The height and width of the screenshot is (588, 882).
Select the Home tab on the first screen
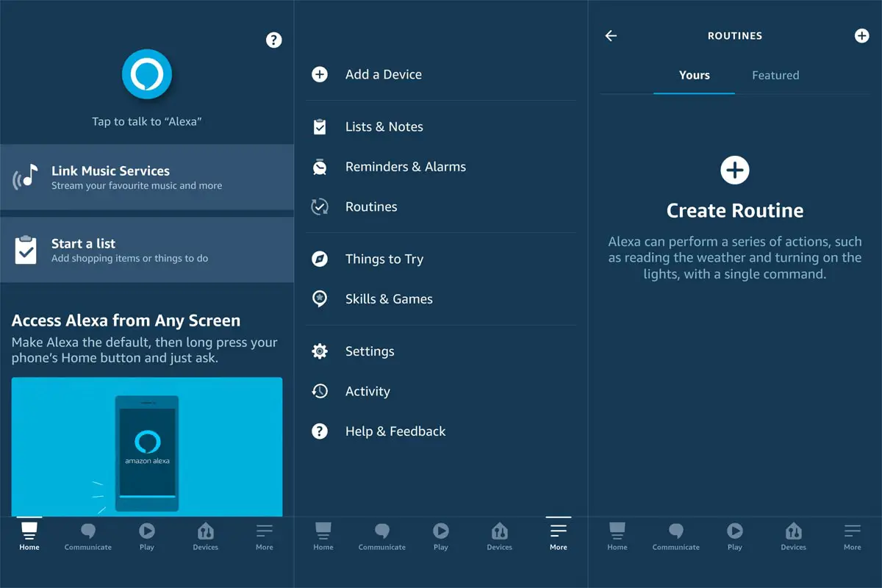[29, 536]
